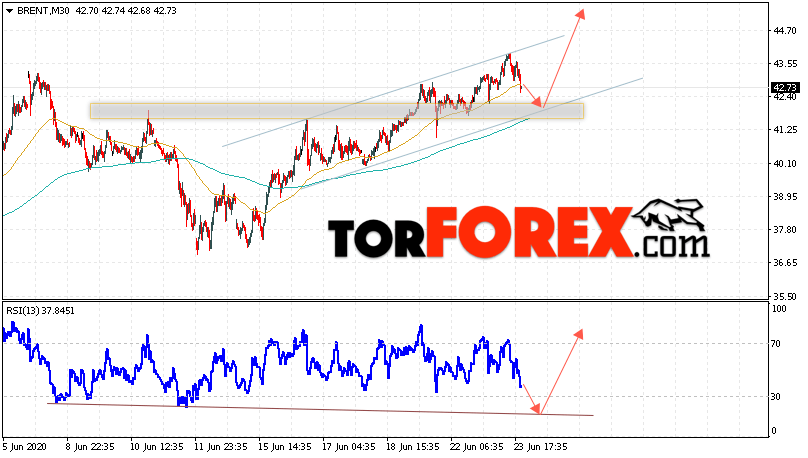The height and width of the screenshot is (458, 808).
Task: Select the 43.55 price axis label
Action: 785,64
